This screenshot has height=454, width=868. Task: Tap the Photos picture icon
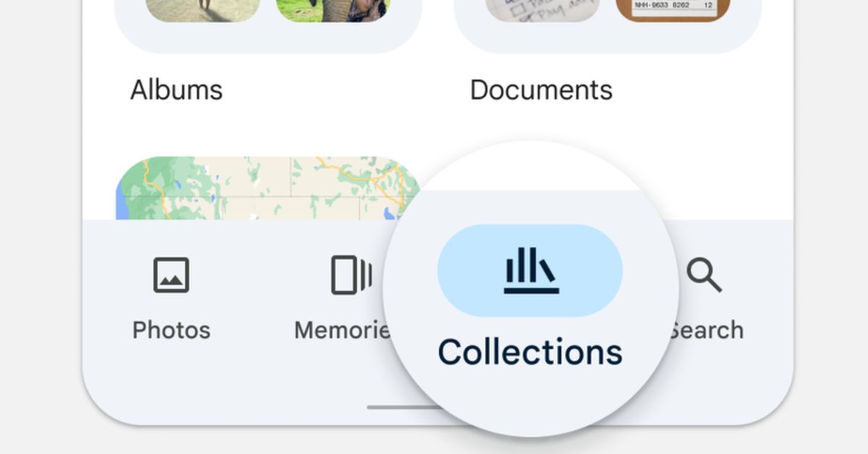point(171,275)
